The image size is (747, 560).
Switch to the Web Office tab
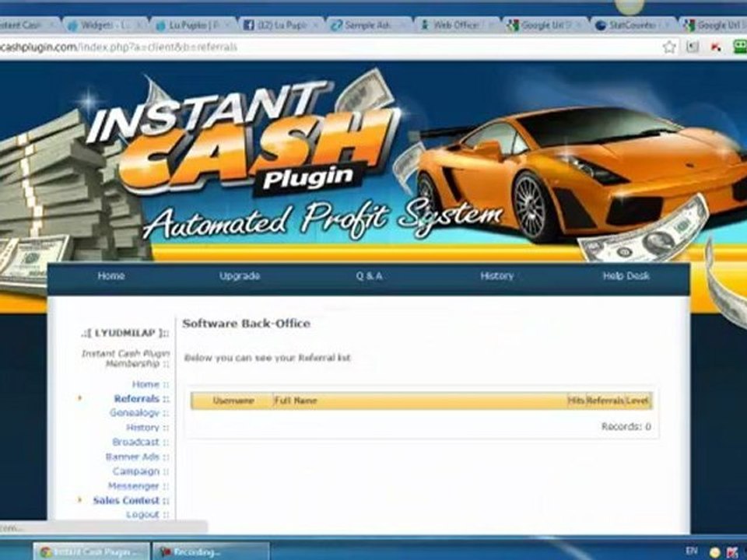[x=457, y=25]
